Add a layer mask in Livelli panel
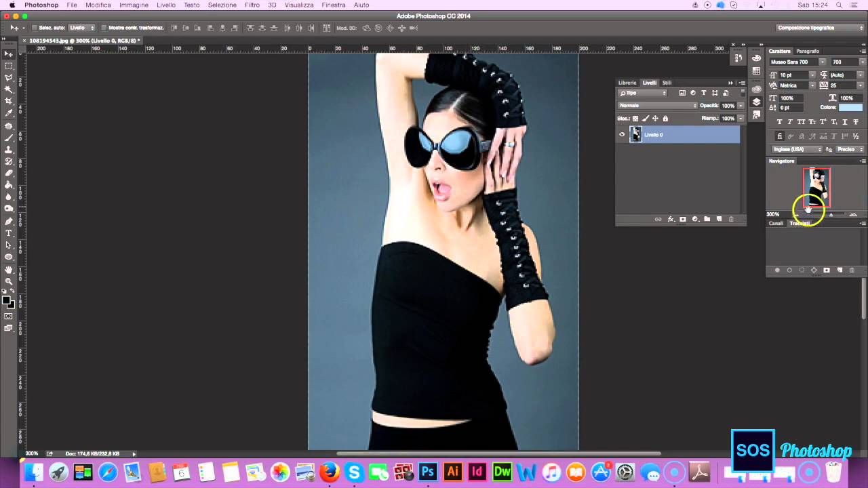 pyautogui.click(x=683, y=219)
